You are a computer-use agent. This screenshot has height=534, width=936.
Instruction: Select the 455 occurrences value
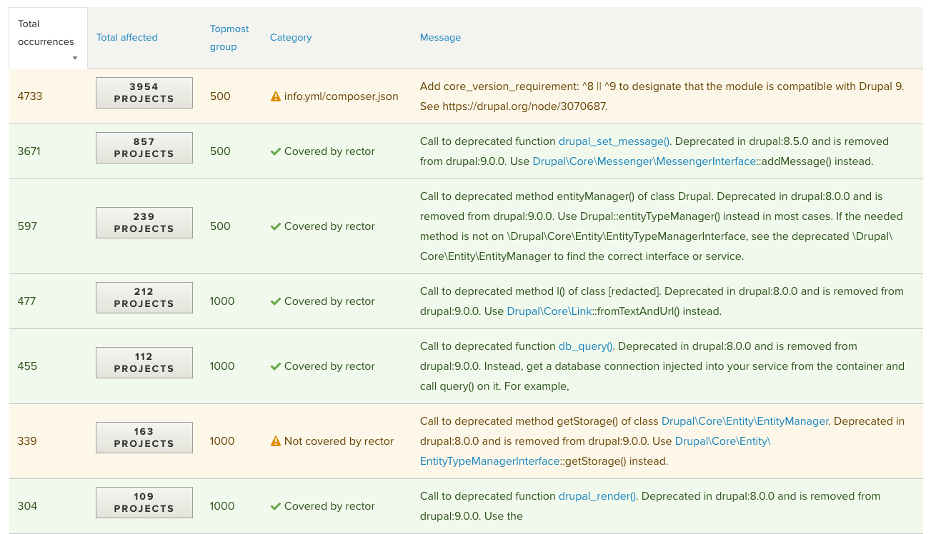tap(27, 366)
